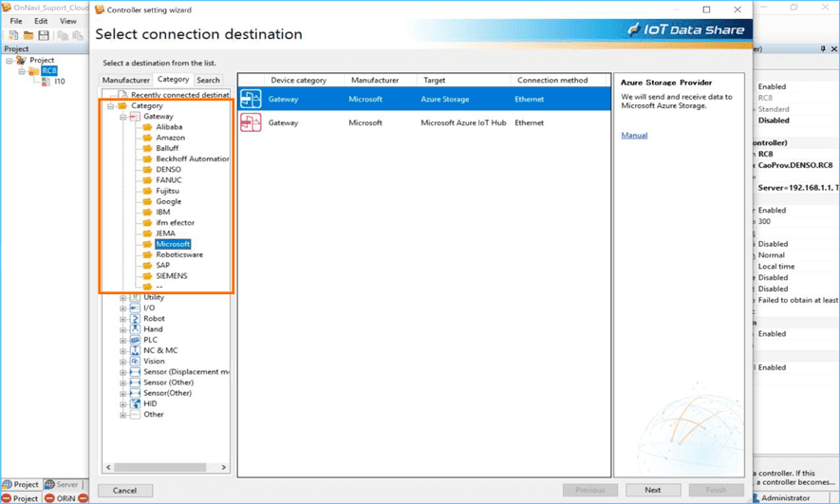Viewport: 840px width, 504px height.
Task: Click the tree horizontal scrollbar left arrow
Action: pos(108,468)
